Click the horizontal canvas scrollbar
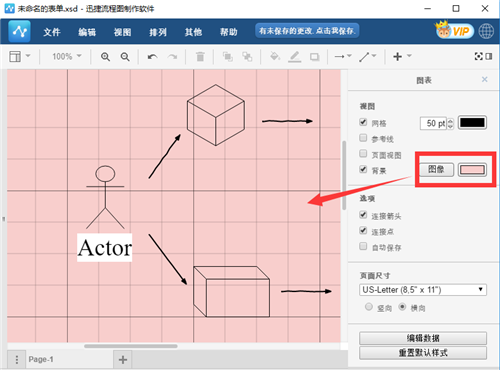Image resolution: width=500 pixels, height=370 pixels. click(x=131, y=346)
